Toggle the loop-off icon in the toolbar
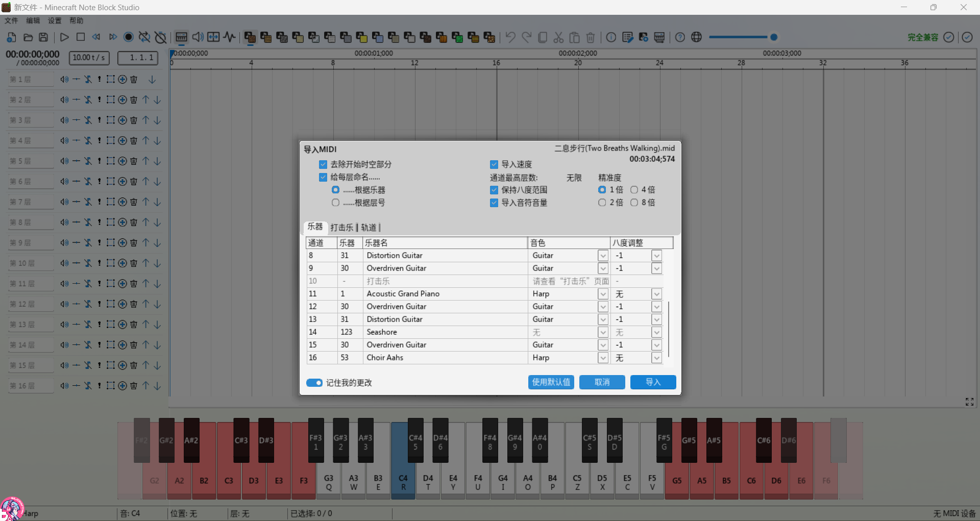The height and width of the screenshot is (521, 980). tap(144, 37)
